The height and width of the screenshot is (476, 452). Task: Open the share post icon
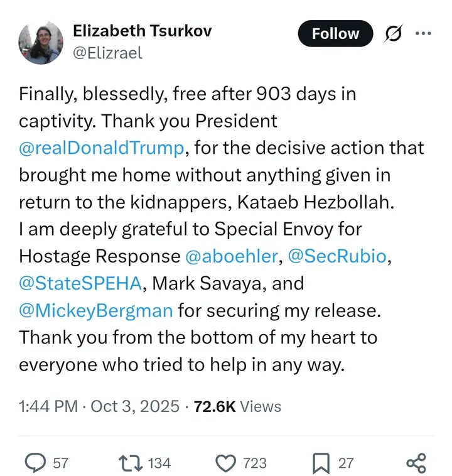[x=416, y=463]
